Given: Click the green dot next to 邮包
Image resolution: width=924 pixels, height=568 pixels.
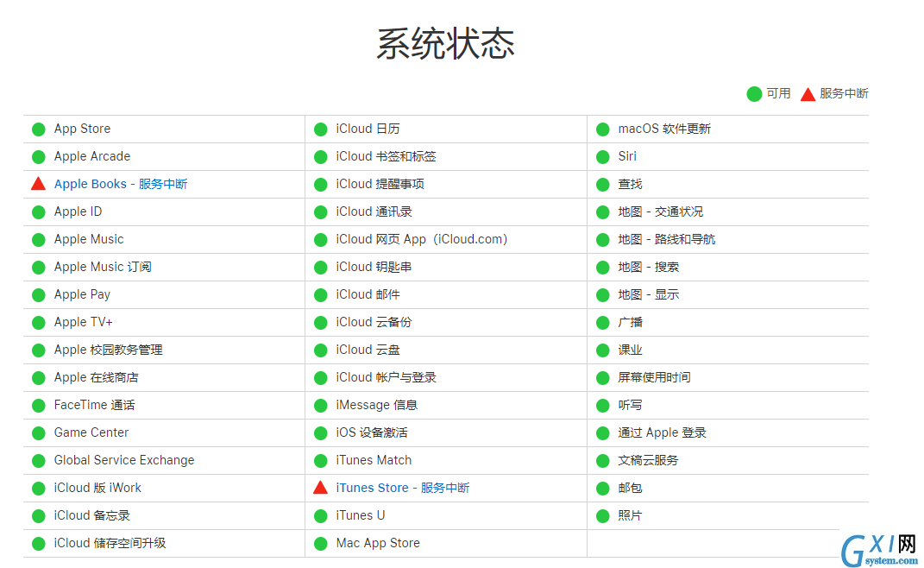Looking at the screenshot, I should pyautogui.click(x=603, y=489).
